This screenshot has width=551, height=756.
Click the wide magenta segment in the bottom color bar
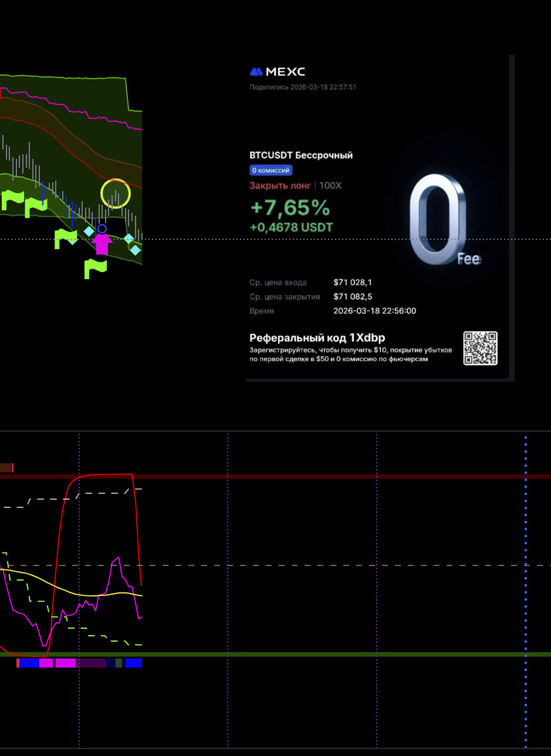pos(66,663)
